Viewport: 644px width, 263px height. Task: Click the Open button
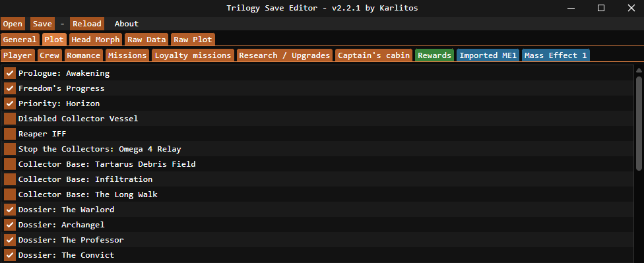click(13, 24)
